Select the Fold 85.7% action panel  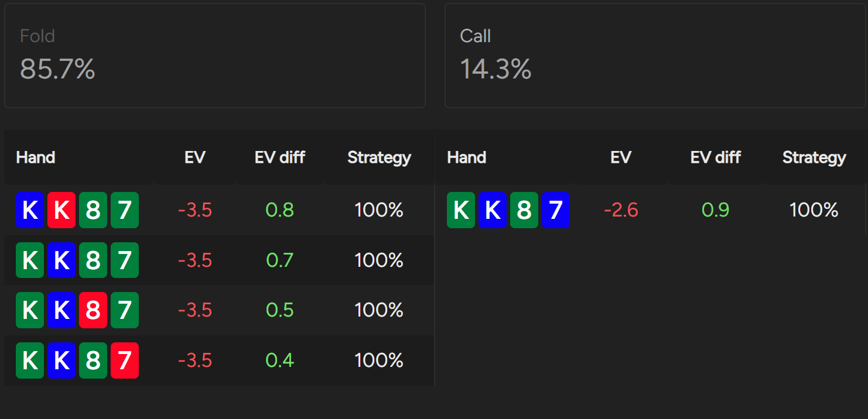point(215,56)
